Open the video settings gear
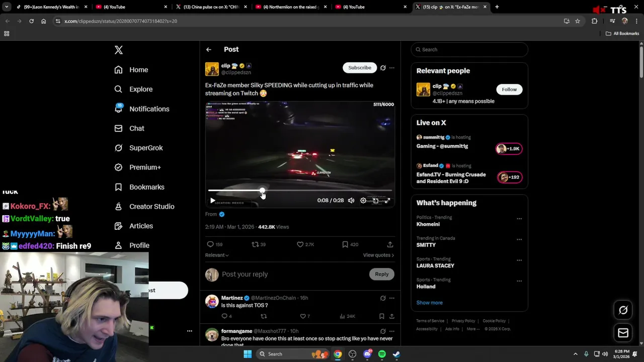The height and width of the screenshot is (362, 644). point(363,201)
